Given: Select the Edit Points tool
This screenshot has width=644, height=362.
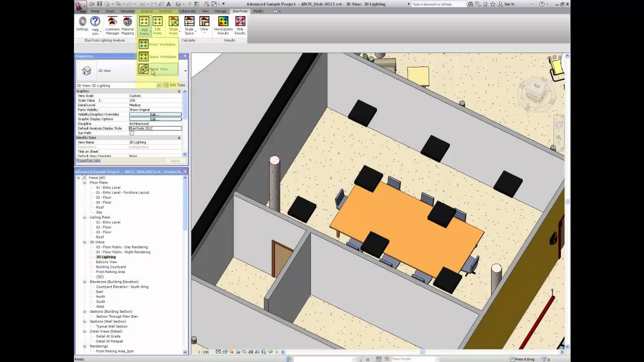Looking at the screenshot, I should point(157,25).
